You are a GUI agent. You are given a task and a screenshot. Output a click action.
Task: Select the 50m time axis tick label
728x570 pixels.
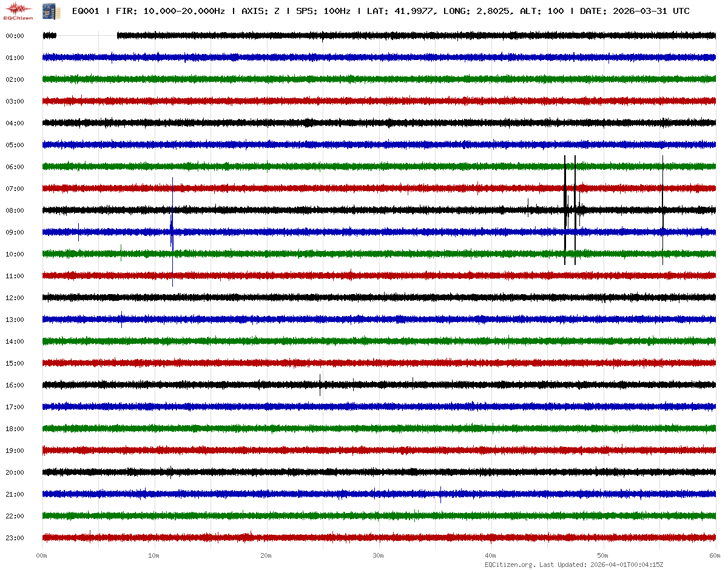point(603,555)
